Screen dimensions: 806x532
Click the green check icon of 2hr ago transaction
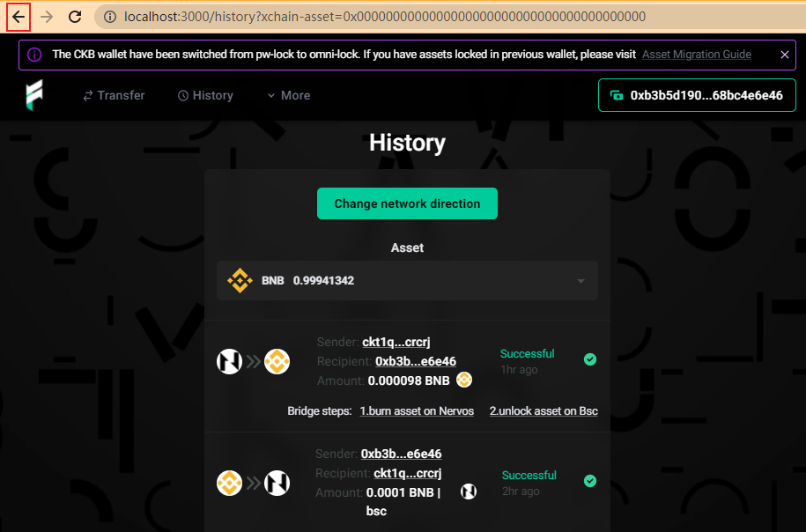click(590, 481)
